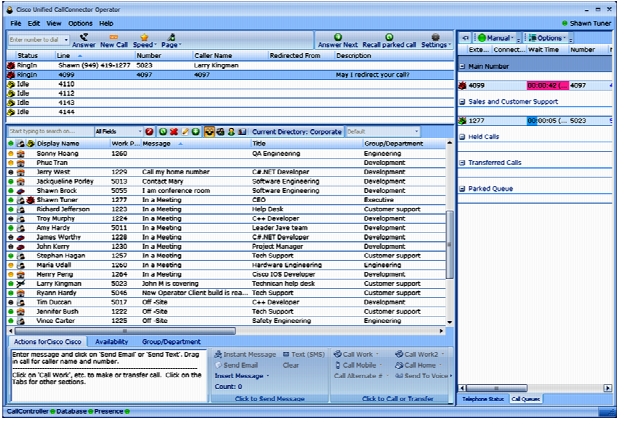Switch to the Group/Department tab
This screenshot has width=625, height=426.
pyautogui.click(x=171, y=342)
